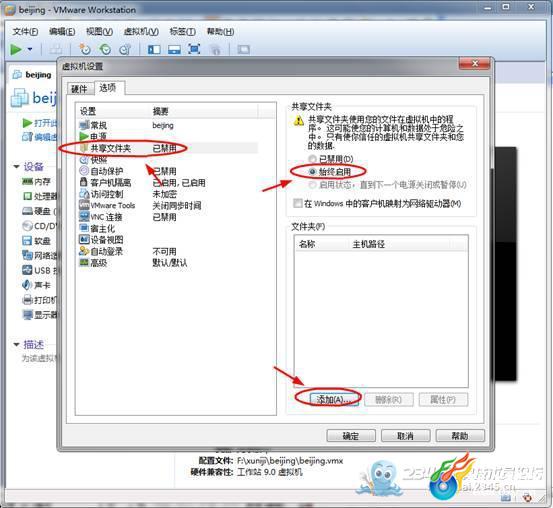
Task: Open the 帮助(H) menu
Action: coord(220,31)
